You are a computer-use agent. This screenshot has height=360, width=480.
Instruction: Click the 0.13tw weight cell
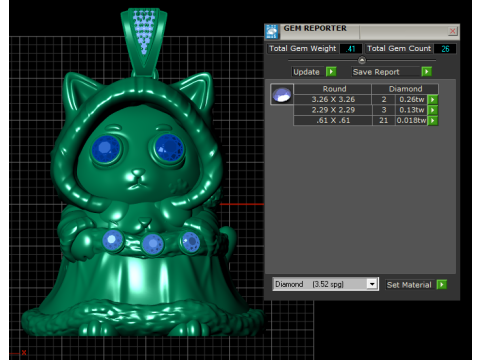point(412,110)
